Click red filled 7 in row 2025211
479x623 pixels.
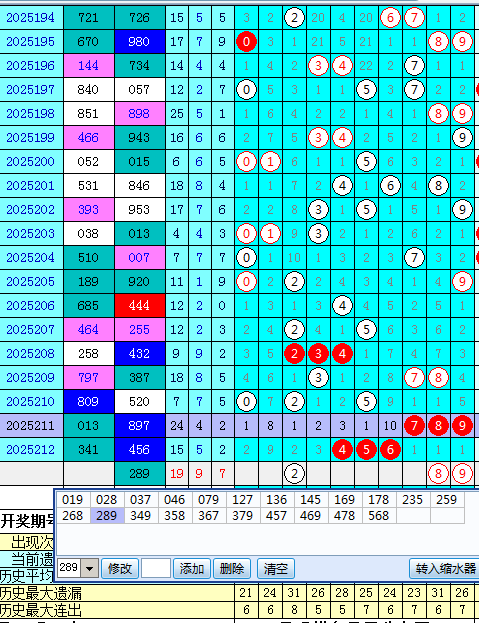(414, 426)
